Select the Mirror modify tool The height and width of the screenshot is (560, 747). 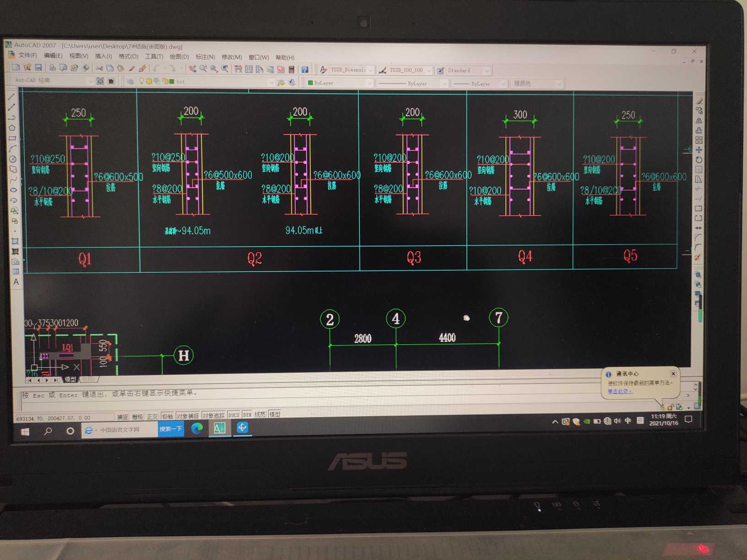click(x=699, y=121)
